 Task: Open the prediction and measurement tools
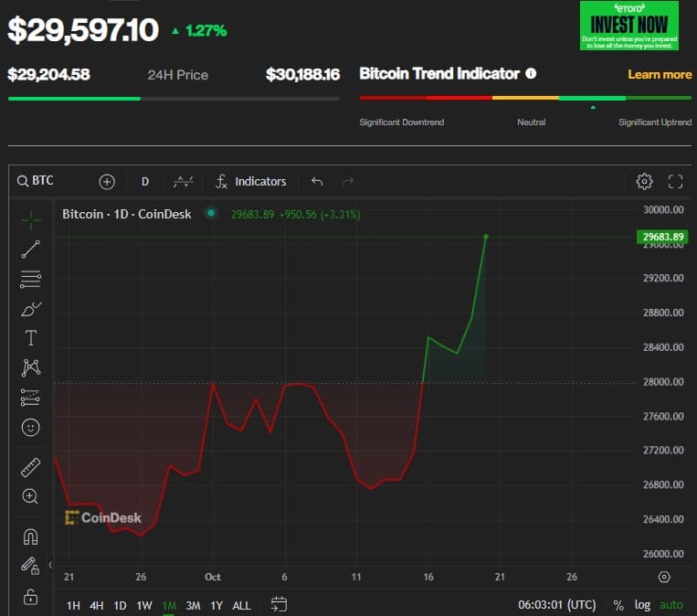(x=31, y=398)
